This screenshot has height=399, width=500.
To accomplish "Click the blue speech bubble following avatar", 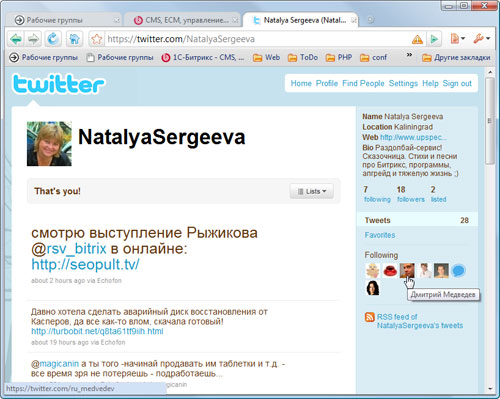I will click(458, 270).
